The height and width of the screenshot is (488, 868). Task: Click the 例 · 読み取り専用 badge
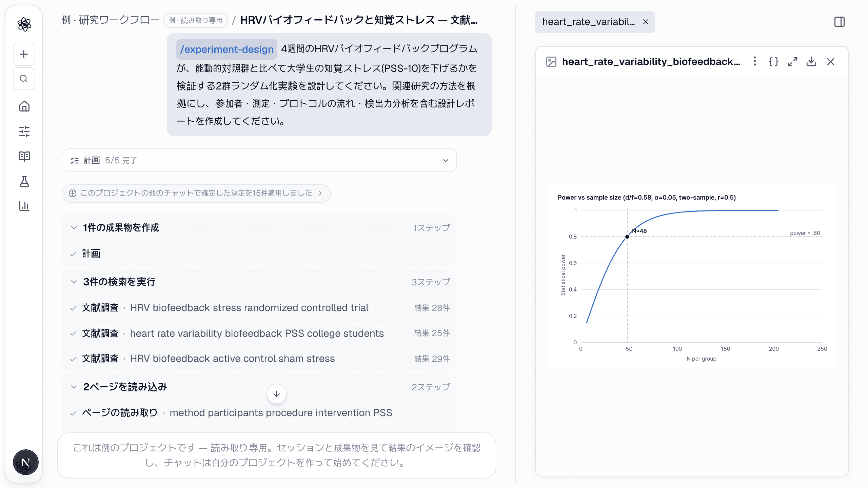pos(196,20)
